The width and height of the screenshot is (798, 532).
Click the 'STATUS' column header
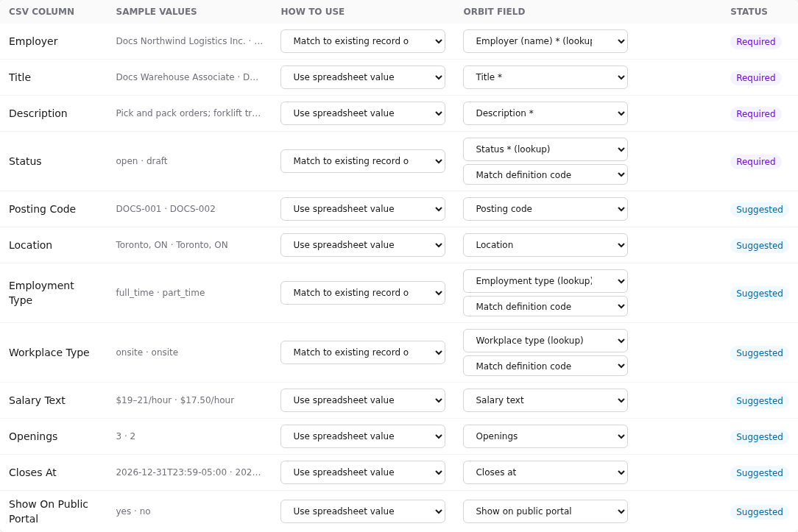pos(749,12)
